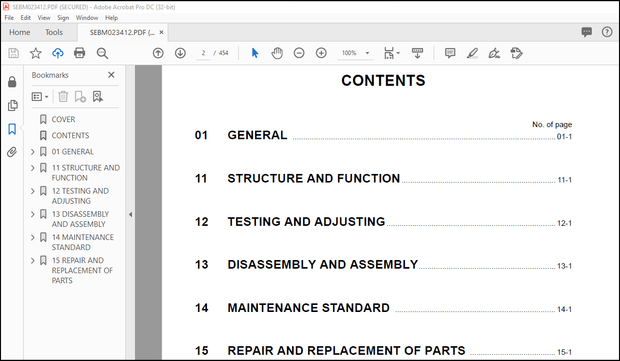Print the document

coord(79,53)
